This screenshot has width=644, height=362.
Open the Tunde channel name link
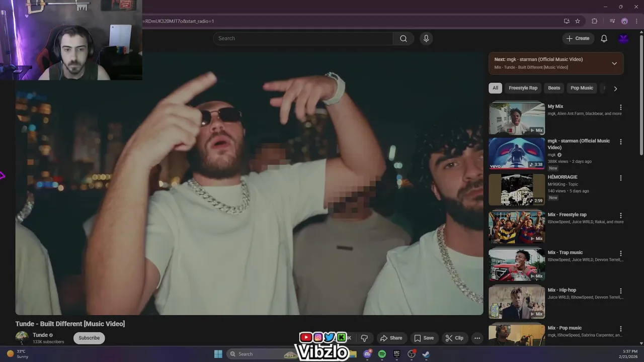(40, 335)
